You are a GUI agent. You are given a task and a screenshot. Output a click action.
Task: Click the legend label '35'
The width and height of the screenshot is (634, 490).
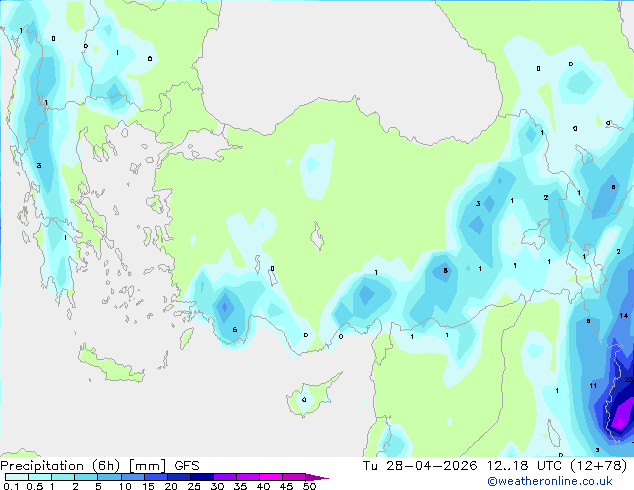point(240,486)
